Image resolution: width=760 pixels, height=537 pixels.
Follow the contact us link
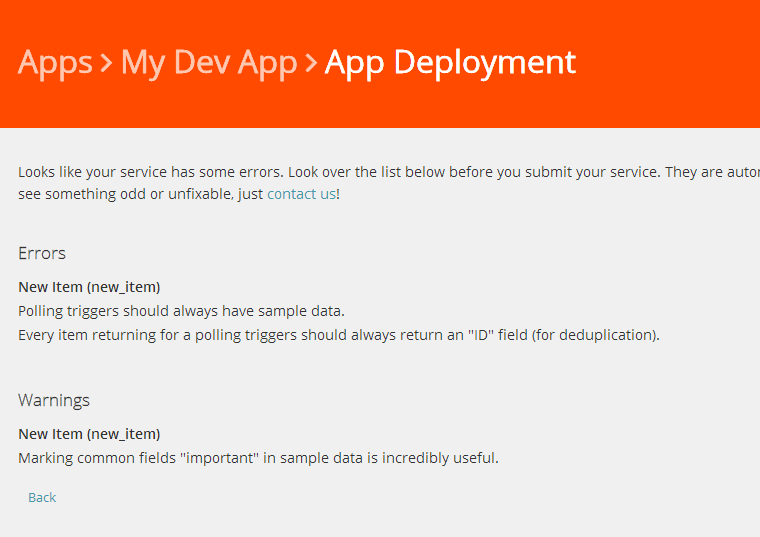tap(301, 194)
